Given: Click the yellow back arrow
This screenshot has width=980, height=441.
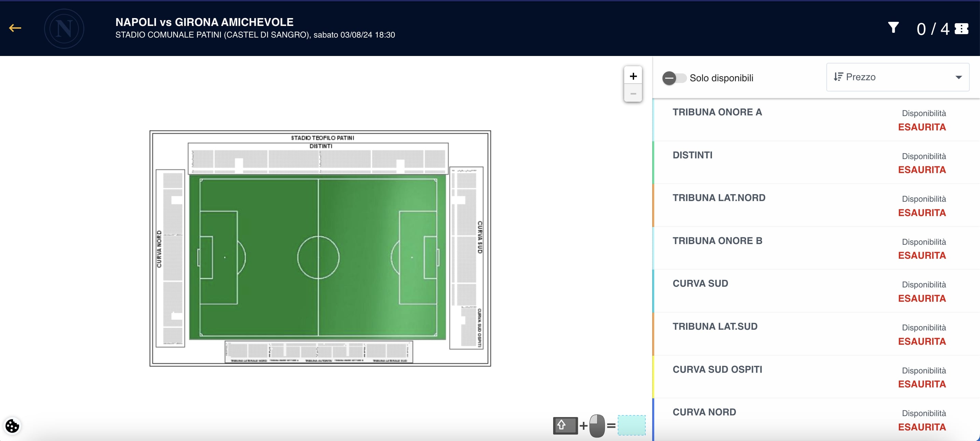Looking at the screenshot, I should click(15, 28).
